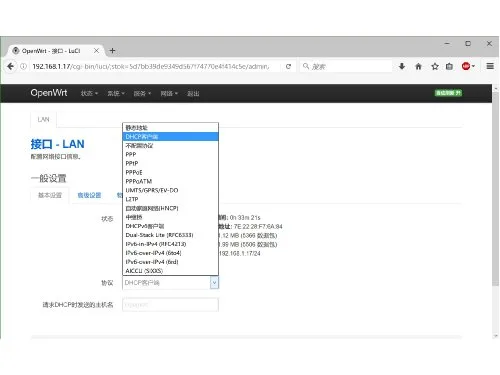Screen dimensions: 500x375
Task: Open the LAN interface tab
Action: click(43, 119)
